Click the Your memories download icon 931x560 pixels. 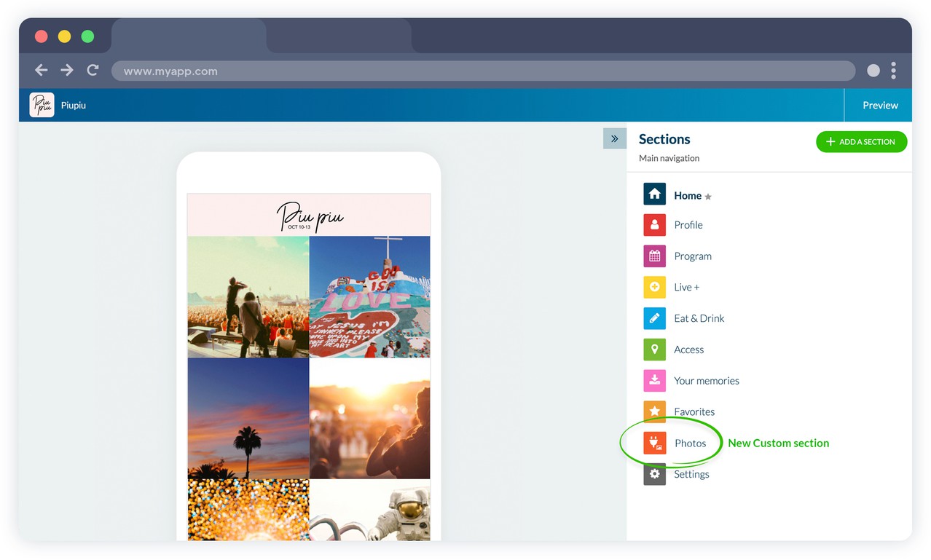coord(654,381)
